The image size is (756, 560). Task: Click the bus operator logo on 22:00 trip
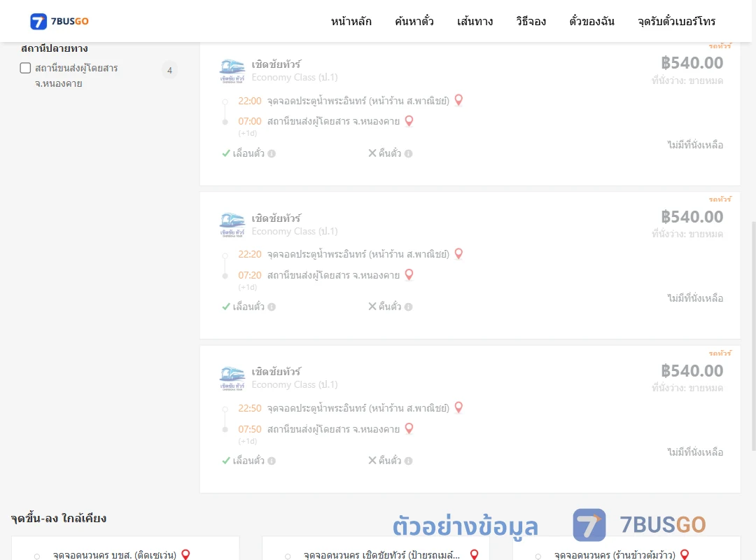click(232, 71)
